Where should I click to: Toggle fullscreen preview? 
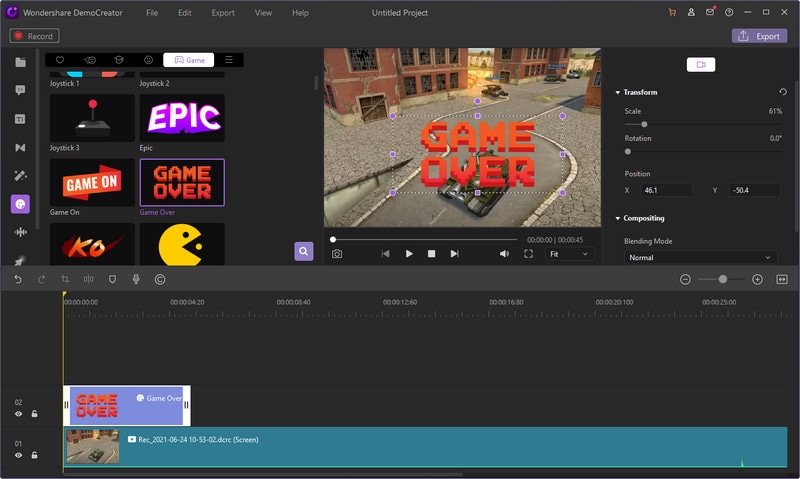pyautogui.click(x=528, y=254)
